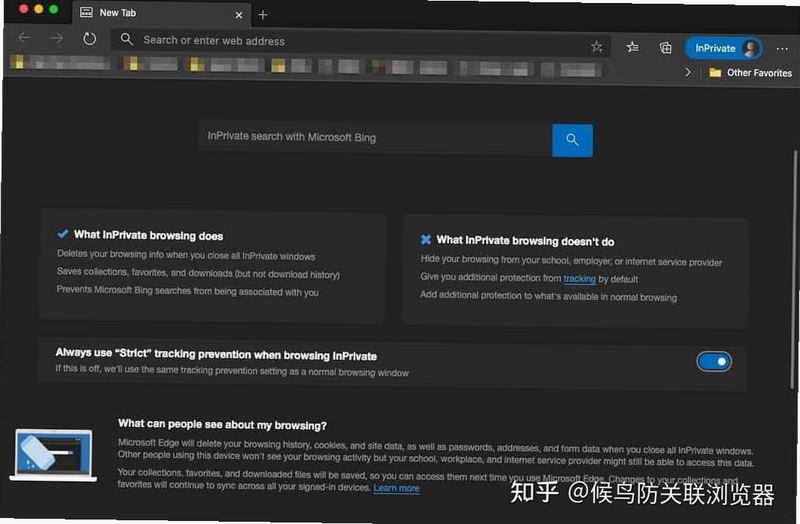Viewport: 800px width, 524px height.
Task: Go back using the back arrow
Action: point(24,37)
